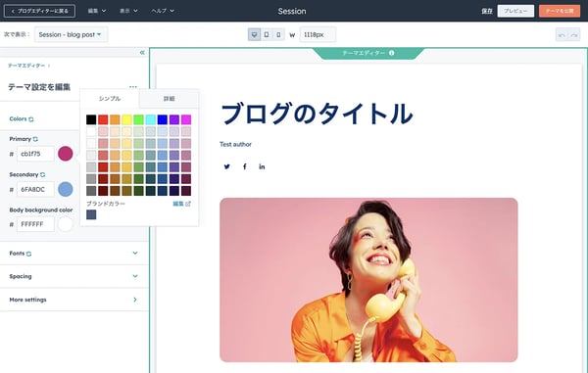Image resolution: width=588 pixels, height=373 pixels.
Task: Click reset icon beside Primary label
Action: click(x=35, y=139)
